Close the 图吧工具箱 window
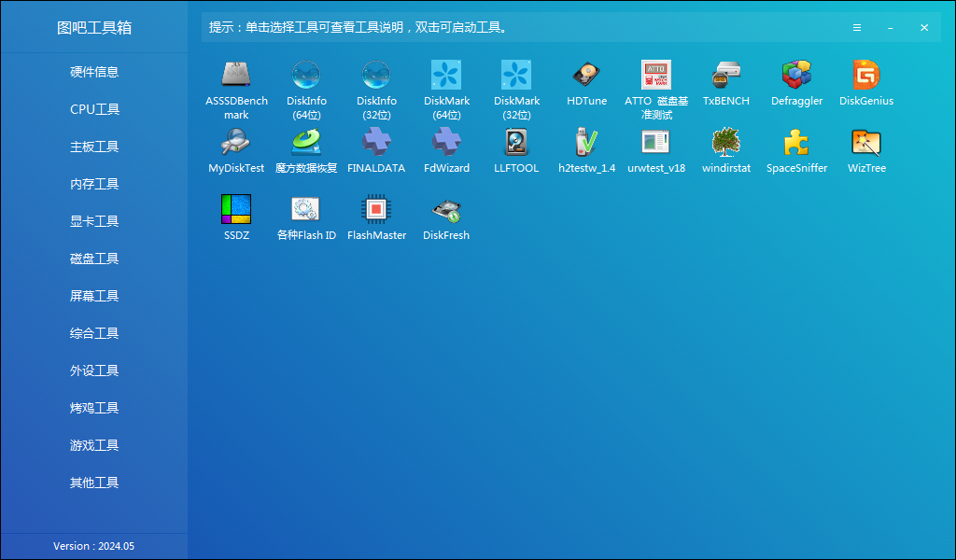This screenshot has width=956, height=560. point(924,27)
